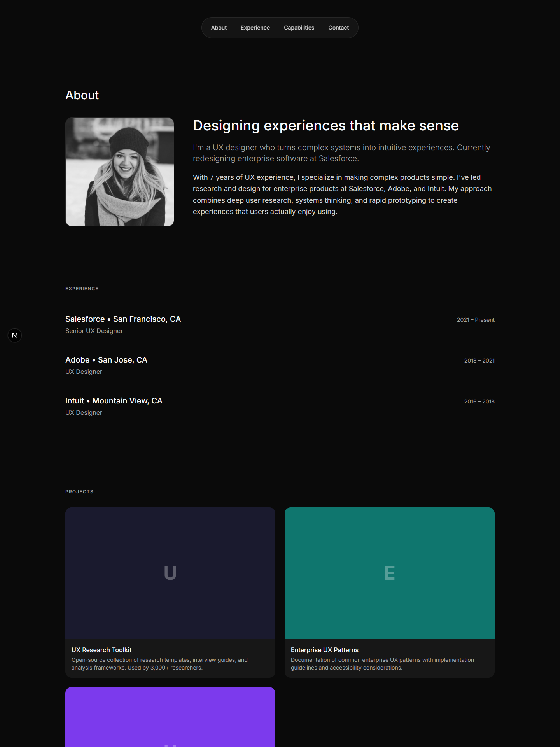Click the Open-source collection of research templates description
This screenshot has height=747, width=560.
[x=159, y=664]
